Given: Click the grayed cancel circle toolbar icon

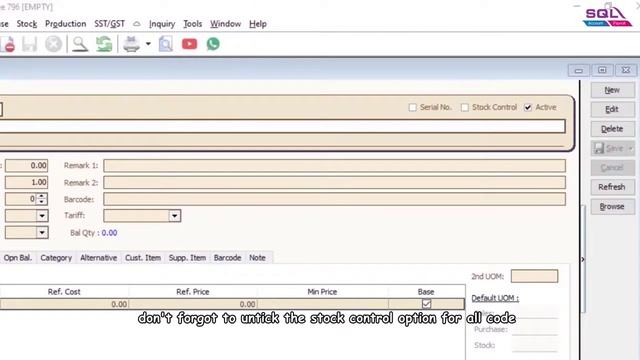Looking at the screenshot, I should pyautogui.click(x=53, y=44).
